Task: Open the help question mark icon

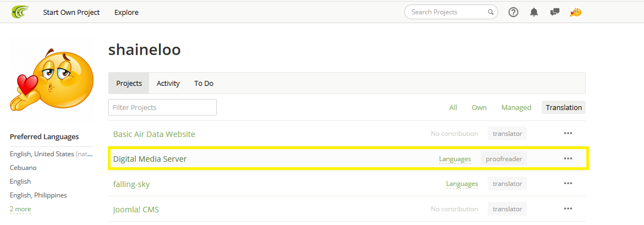Action: (513, 12)
